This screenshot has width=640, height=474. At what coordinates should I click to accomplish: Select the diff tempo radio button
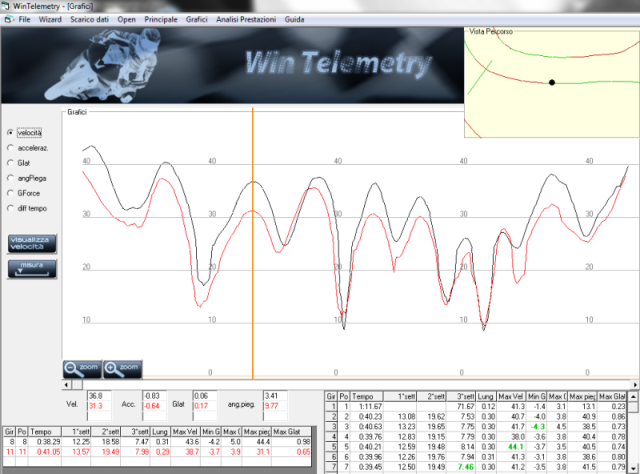[x=11, y=208]
